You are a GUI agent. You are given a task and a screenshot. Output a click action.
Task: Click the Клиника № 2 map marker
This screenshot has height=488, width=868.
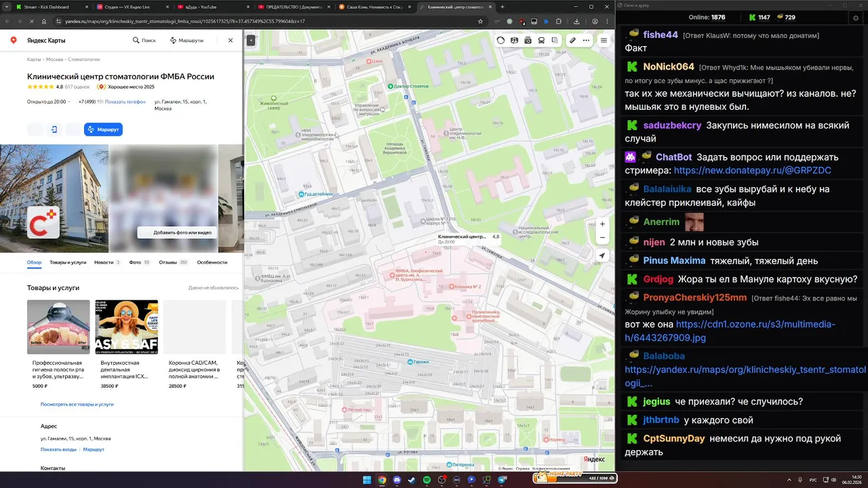click(465, 287)
